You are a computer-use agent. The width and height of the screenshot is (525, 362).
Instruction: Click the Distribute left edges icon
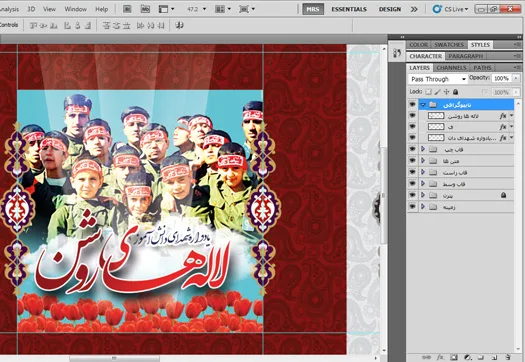pyautogui.click(x=140, y=25)
